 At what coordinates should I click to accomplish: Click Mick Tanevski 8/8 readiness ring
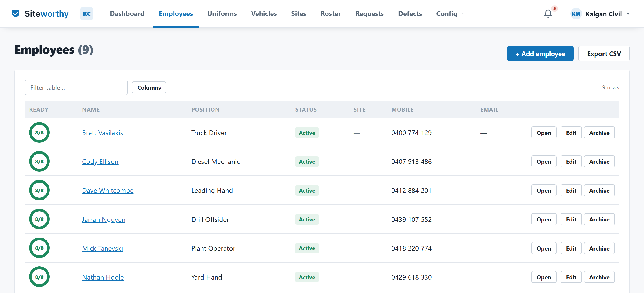(39, 248)
